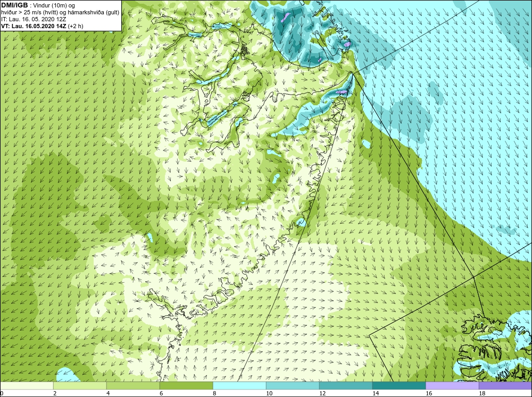
Task: Click the legend label '16'
Action: [x=429, y=393]
